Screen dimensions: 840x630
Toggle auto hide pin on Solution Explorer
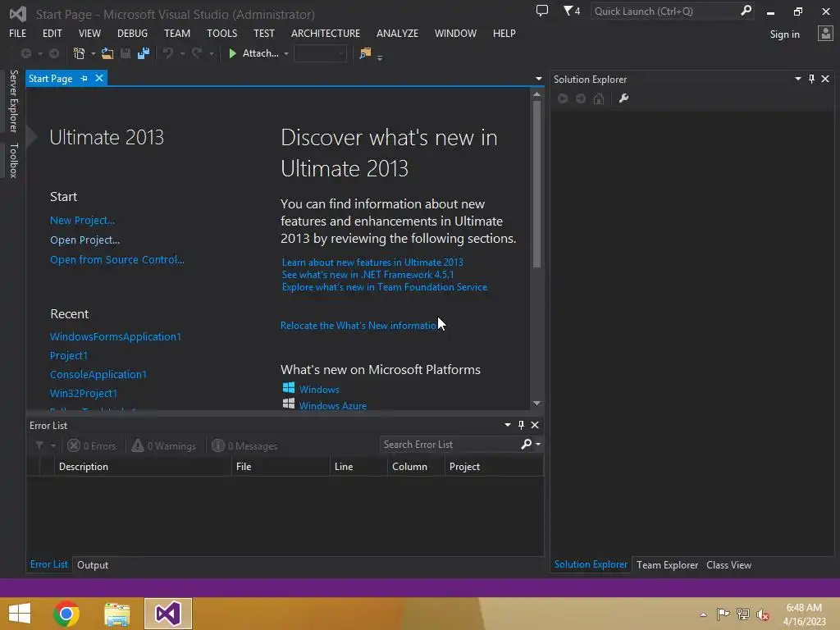pos(811,79)
